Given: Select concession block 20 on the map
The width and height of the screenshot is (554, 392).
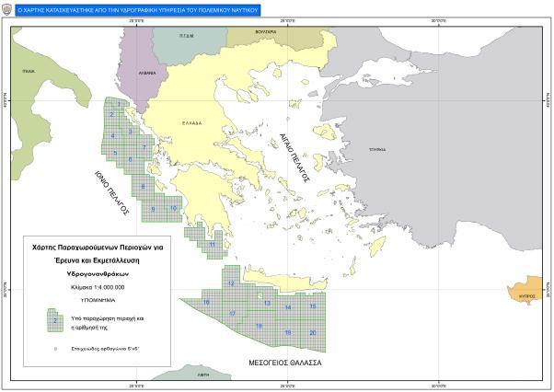Looking at the screenshot, I should [313, 331].
